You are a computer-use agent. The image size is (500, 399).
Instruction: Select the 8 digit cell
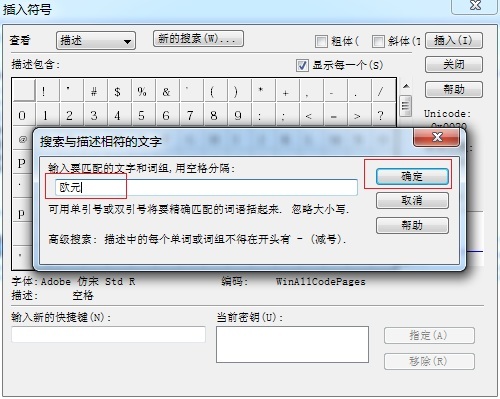(215, 114)
